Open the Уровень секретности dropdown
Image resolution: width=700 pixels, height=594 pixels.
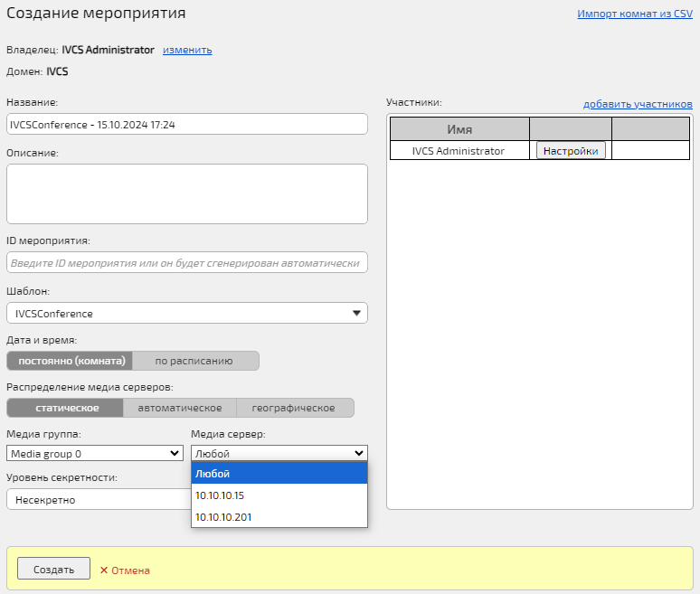click(97, 499)
